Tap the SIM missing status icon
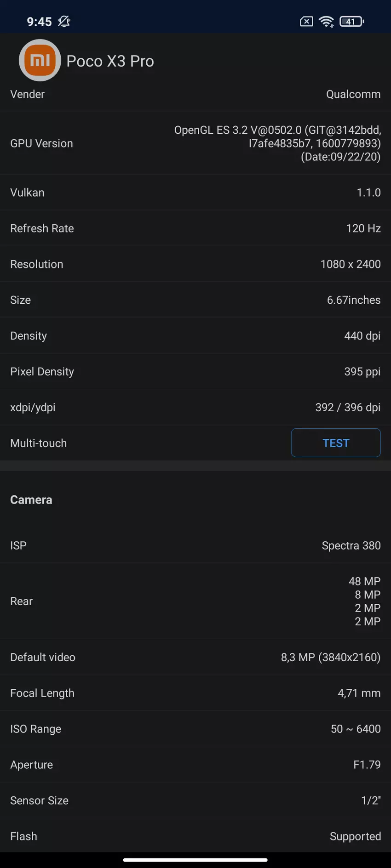 306,21
